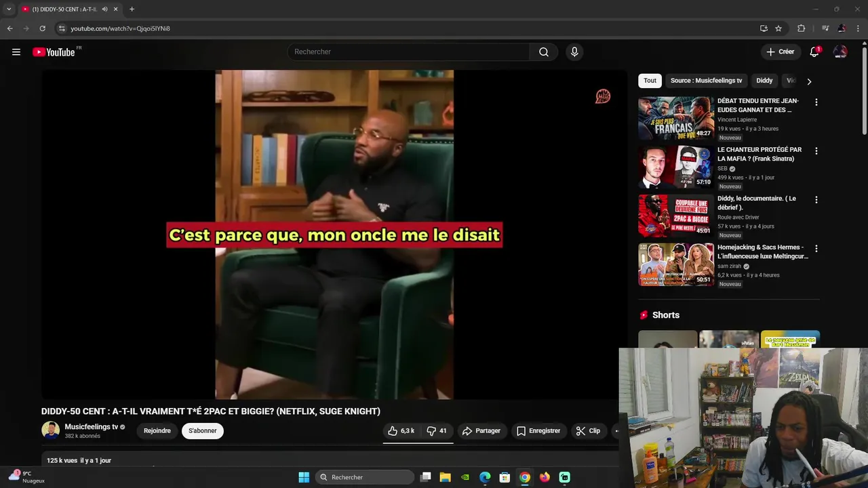The width and height of the screenshot is (868, 488).
Task: Open the Chrome profile icon in toolbar
Action: point(842,28)
